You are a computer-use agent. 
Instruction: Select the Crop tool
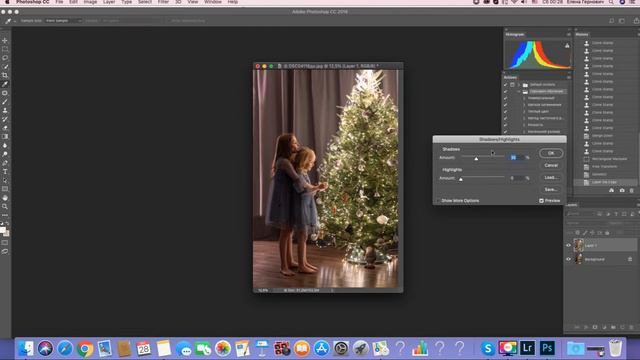tap(5, 75)
